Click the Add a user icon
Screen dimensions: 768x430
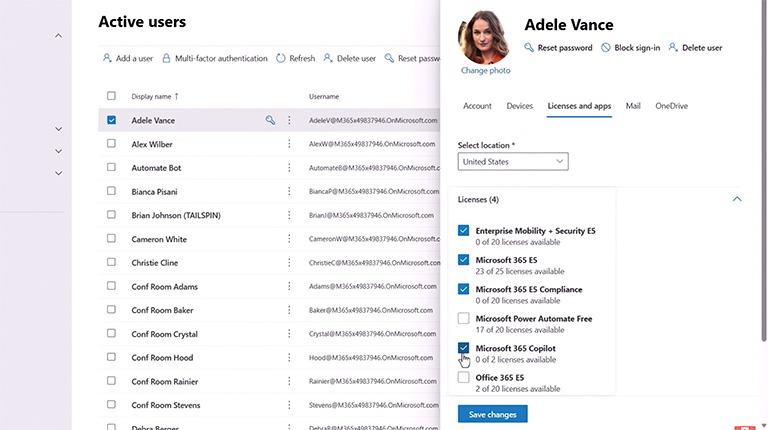107,58
